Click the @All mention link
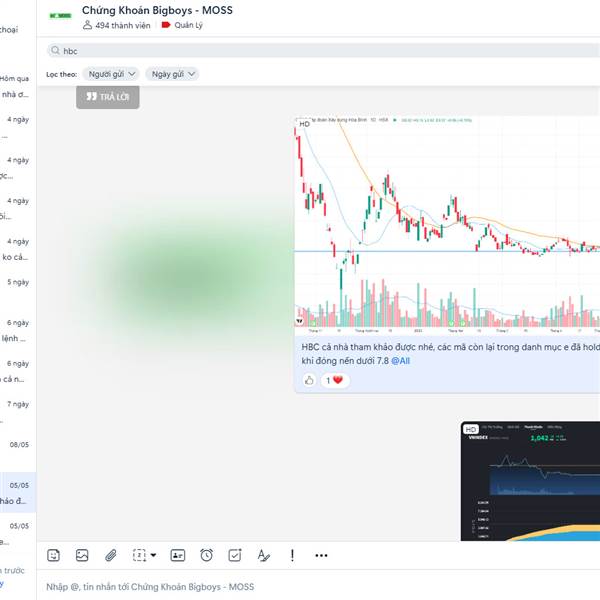Viewport: 600px width, 600px height. [x=400, y=361]
